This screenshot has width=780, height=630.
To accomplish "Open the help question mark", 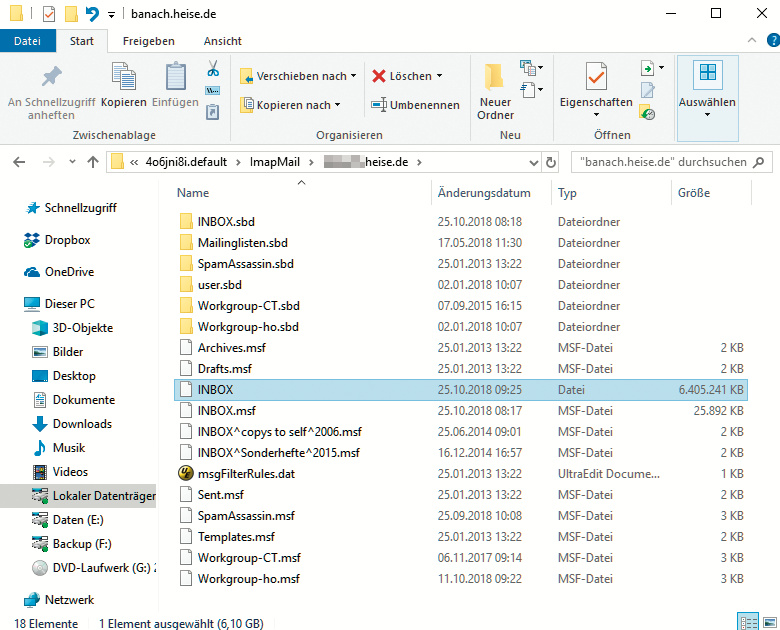I will (773, 41).
